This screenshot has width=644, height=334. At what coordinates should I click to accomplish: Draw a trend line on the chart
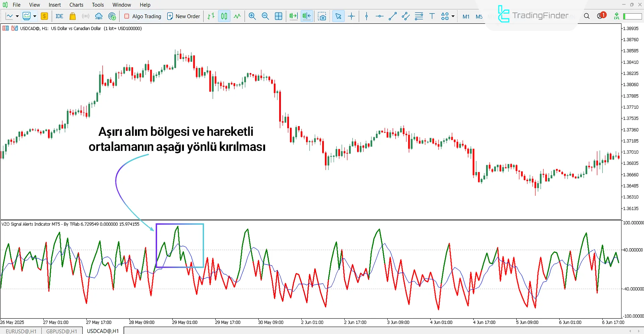(x=393, y=16)
